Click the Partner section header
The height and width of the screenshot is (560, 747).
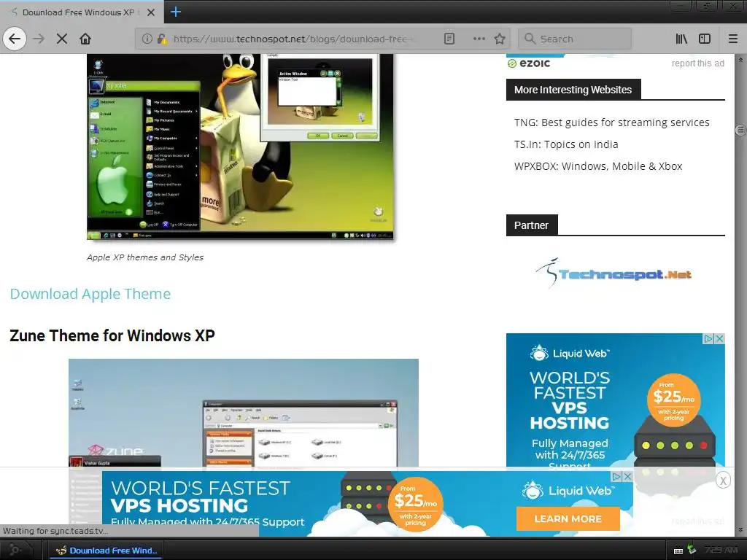[532, 225]
